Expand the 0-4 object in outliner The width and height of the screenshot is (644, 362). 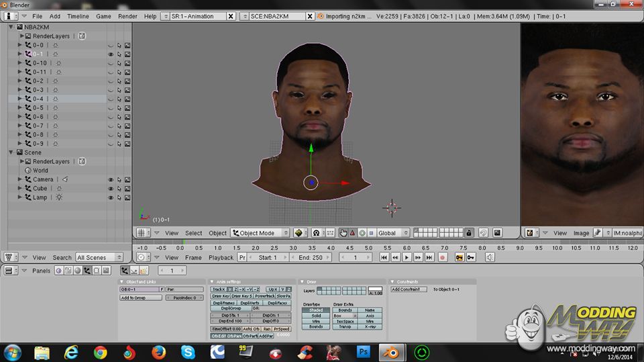pyautogui.click(x=20, y=99)
